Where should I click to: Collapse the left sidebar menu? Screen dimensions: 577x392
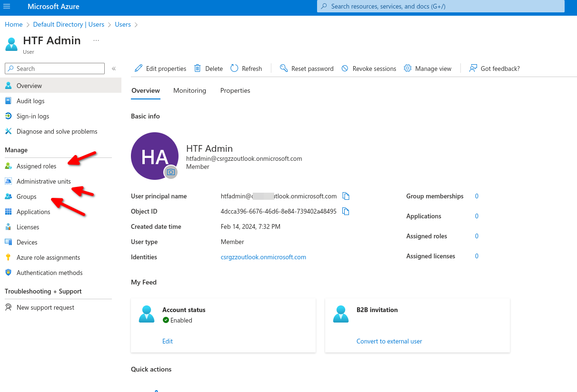[114, 69]
